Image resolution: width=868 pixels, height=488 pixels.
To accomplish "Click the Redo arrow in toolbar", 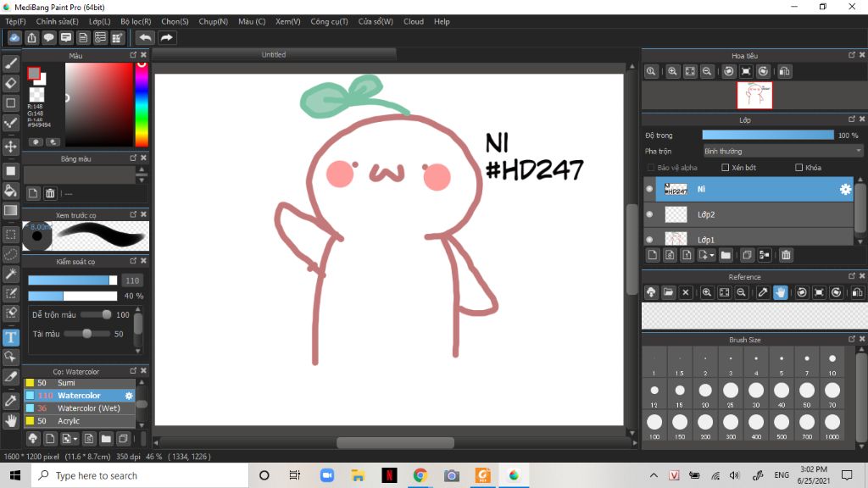I will pos(166,37).
